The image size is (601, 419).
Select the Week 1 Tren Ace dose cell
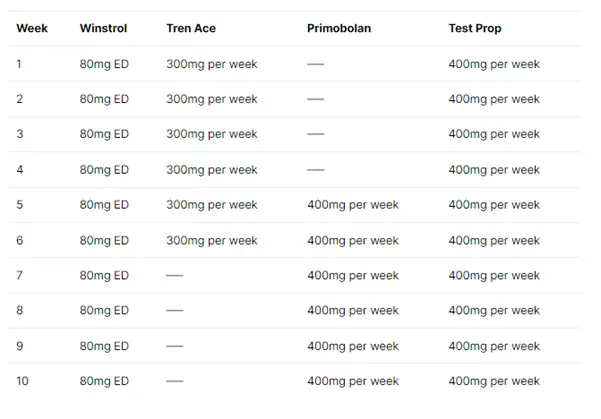(211, 64)
